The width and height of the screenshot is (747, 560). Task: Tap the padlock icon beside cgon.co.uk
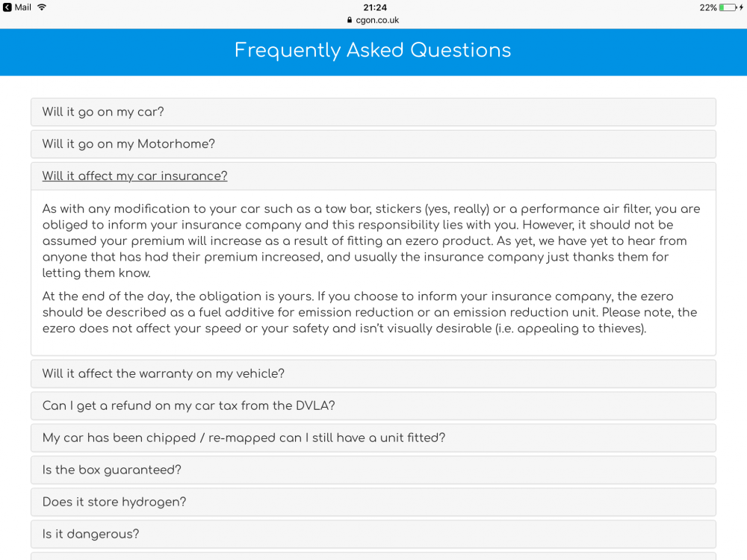pos(350,20)
